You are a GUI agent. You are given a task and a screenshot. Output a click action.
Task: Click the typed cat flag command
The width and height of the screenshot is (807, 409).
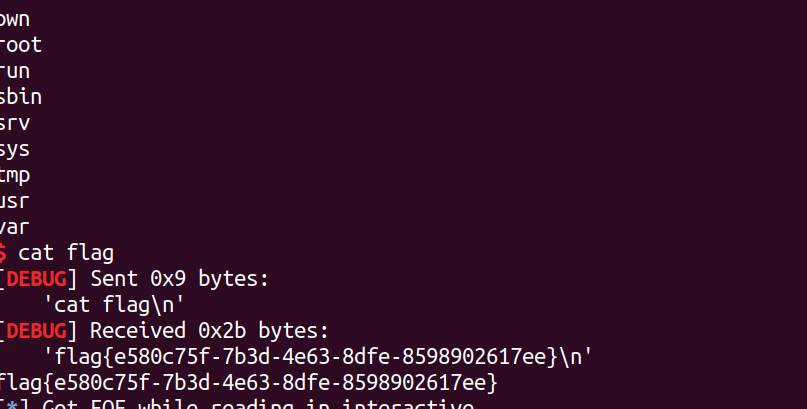pyautogui.click(x=66, y=253)
